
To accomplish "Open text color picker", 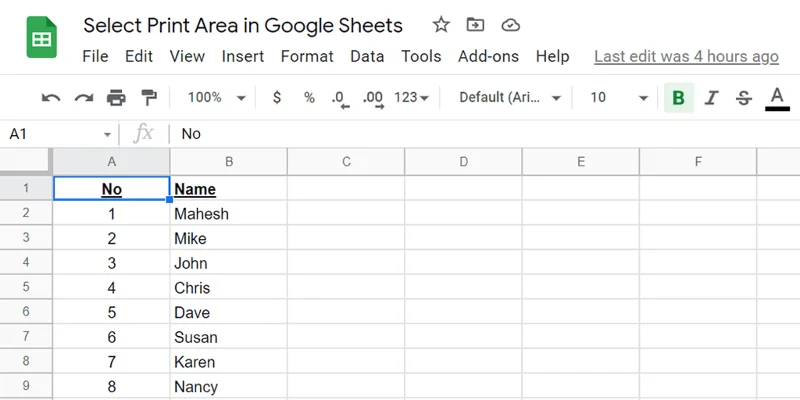I will point(777,98).
